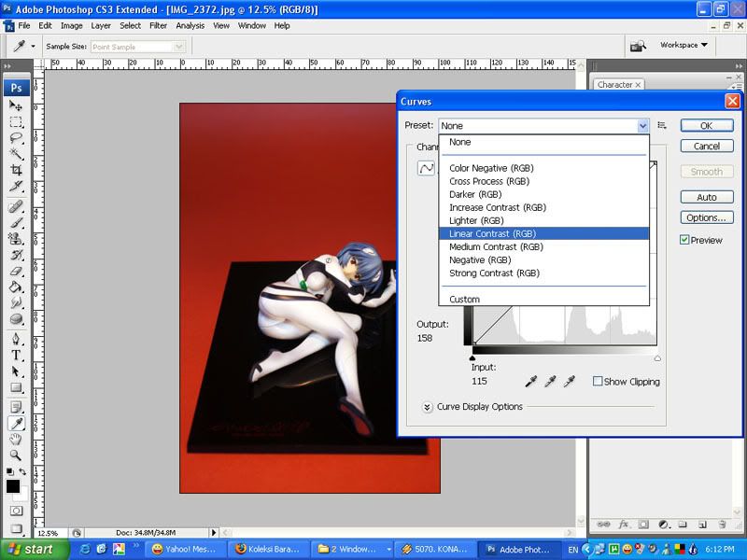Screen dimensions: 747x560
Task: Switch to Yahoo! Messenger in the taskbar
Action: [184, 550]
